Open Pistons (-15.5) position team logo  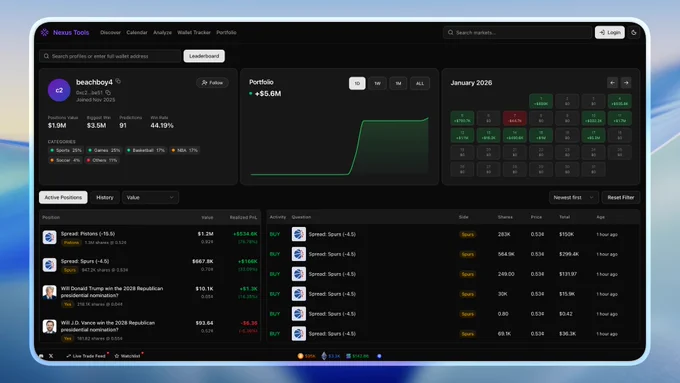pos(49,237)
